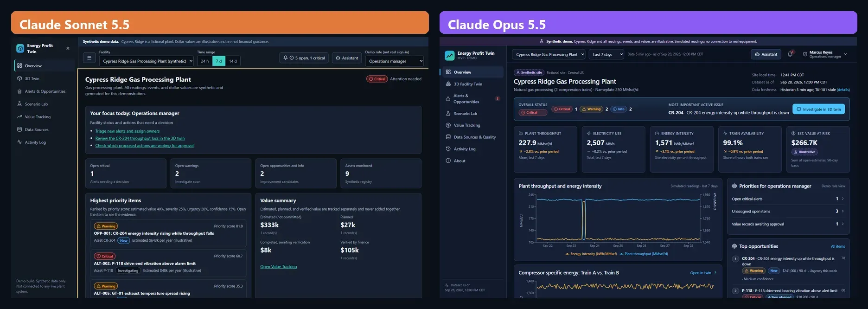This screenshot has width=868, height=309.
Task: Open the Open Value Tracking link in Sonnet panel
Action: click(x=279, y=267)
